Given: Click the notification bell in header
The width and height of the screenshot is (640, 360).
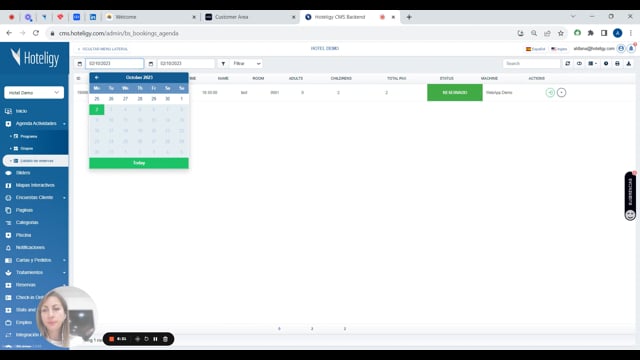Looking at the screenshot, I should click(631, 49).
